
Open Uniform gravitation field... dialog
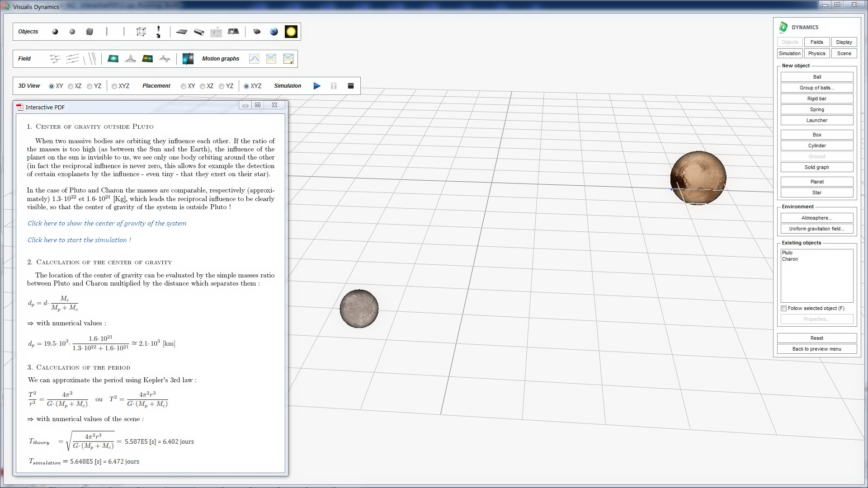pos(816,229)
